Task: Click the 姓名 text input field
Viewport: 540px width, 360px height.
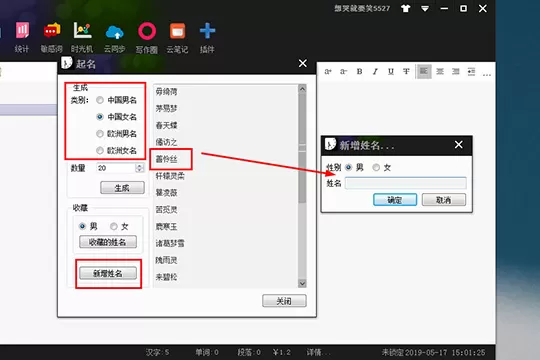Action: coord(406,183)
